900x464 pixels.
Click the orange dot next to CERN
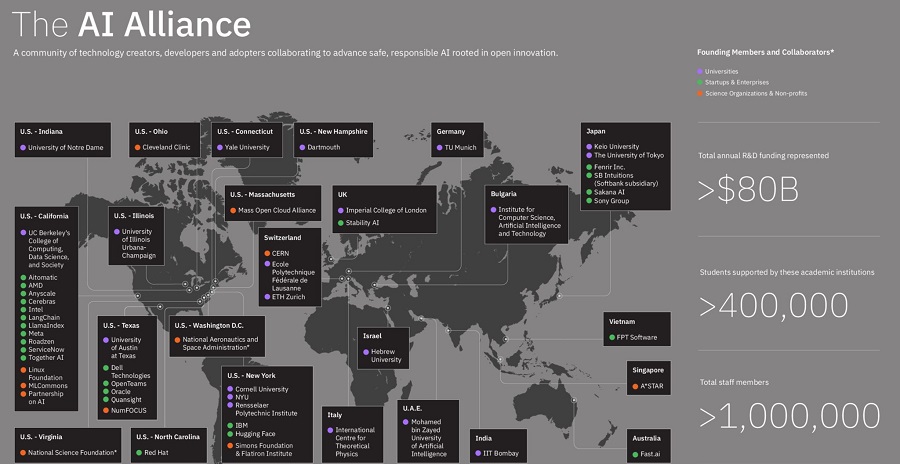click(x=267, y=254)
